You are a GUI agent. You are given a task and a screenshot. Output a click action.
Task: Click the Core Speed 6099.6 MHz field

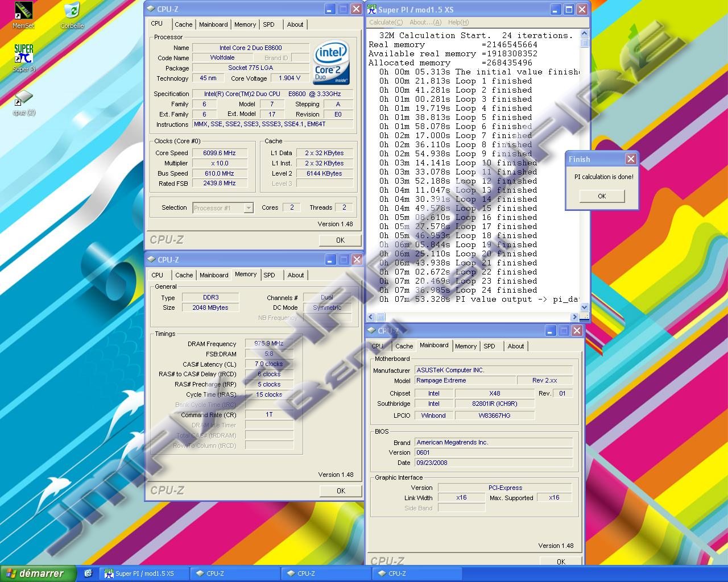pos(220,153)
